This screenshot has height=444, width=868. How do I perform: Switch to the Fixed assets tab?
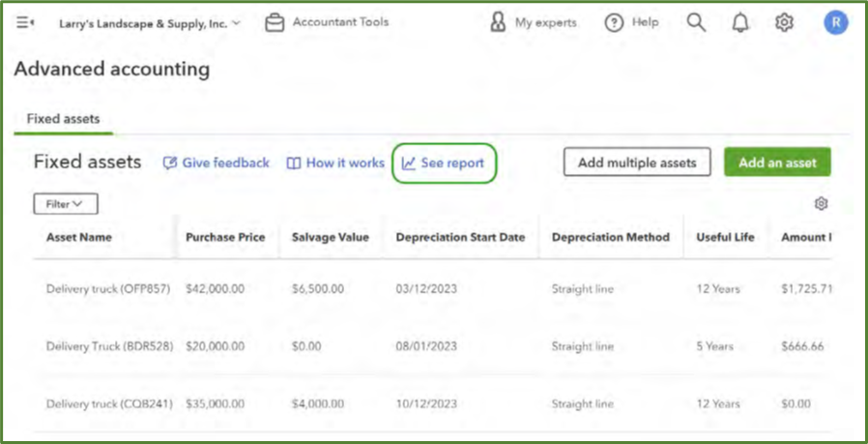click(x=63, y=119)
